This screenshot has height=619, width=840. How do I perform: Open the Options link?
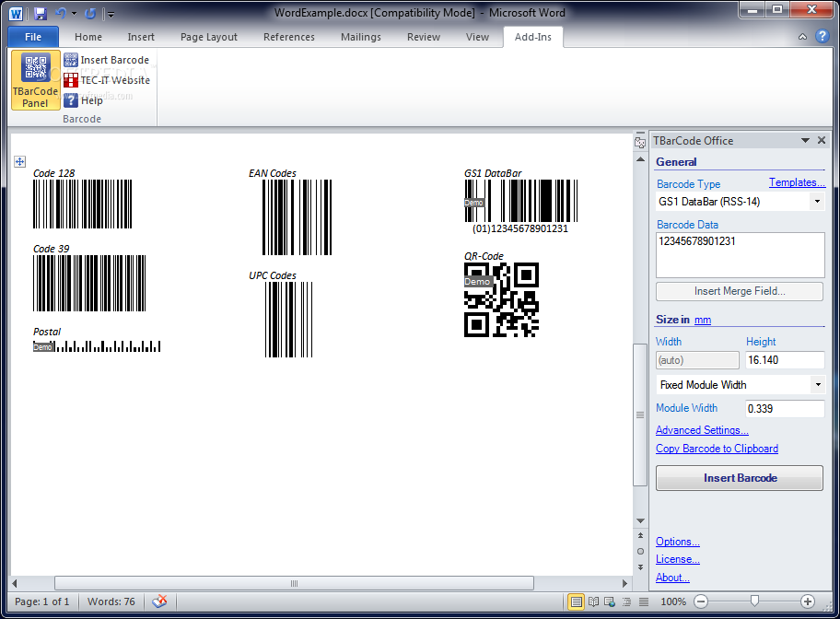678,542
